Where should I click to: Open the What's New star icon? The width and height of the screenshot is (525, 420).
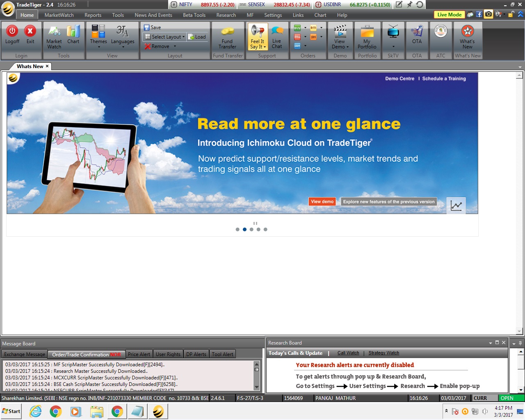coord(467,32)
